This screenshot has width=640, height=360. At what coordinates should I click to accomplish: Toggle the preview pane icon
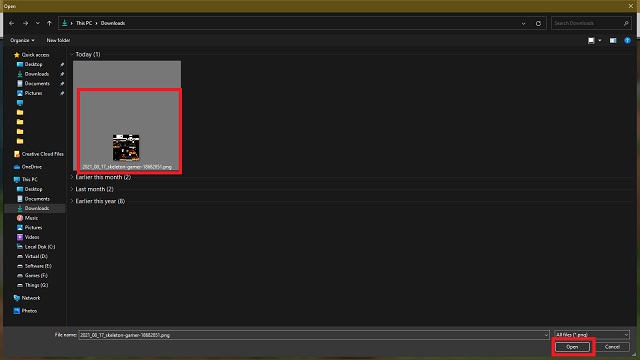613,40
